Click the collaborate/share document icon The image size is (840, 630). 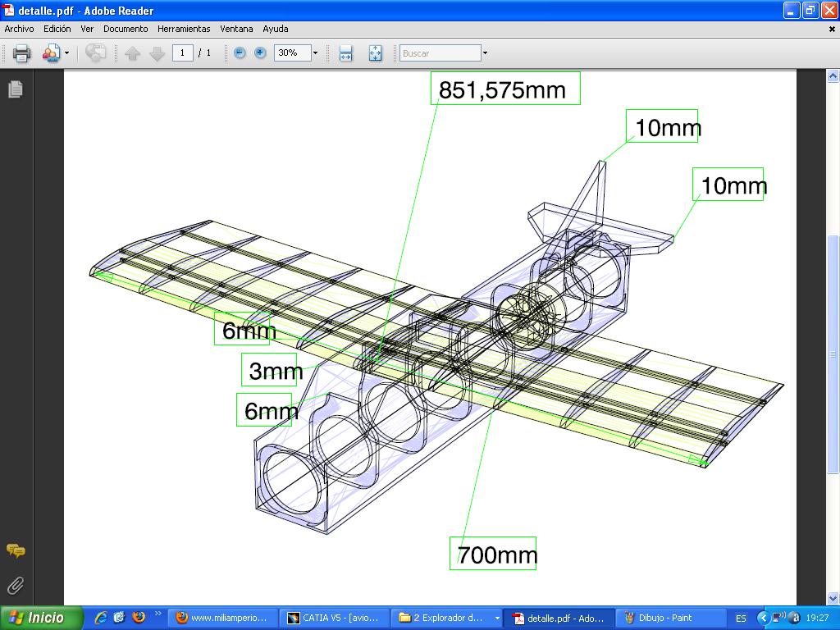tap(51, 53)
